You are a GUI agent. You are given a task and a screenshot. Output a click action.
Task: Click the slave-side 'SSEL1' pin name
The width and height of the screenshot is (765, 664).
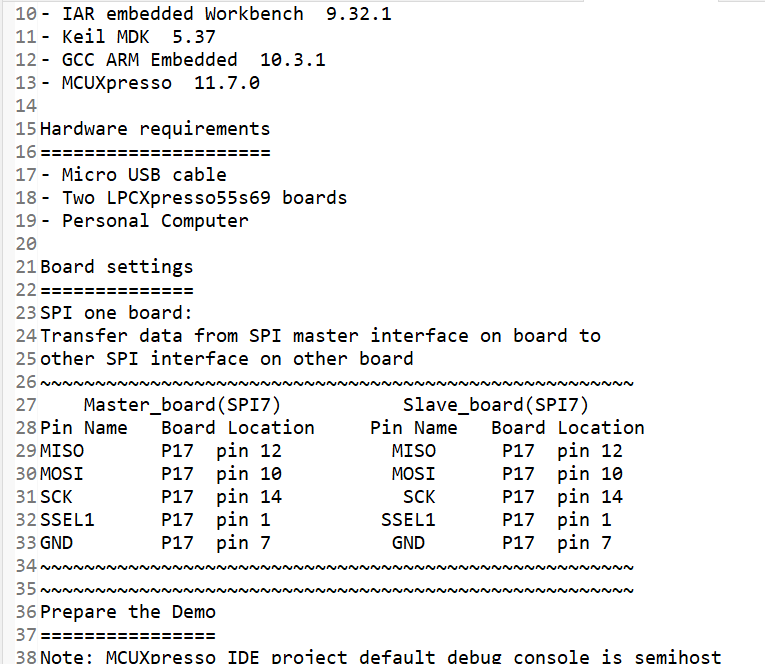(408, 520)
